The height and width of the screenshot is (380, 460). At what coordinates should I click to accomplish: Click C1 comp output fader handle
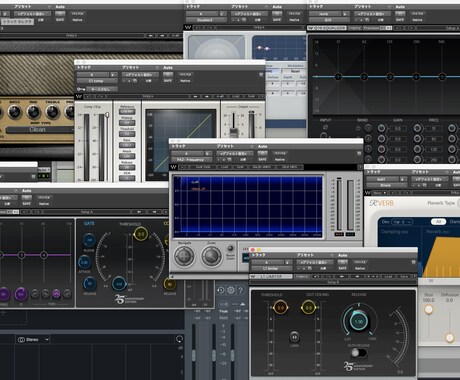tap(234, 131)
